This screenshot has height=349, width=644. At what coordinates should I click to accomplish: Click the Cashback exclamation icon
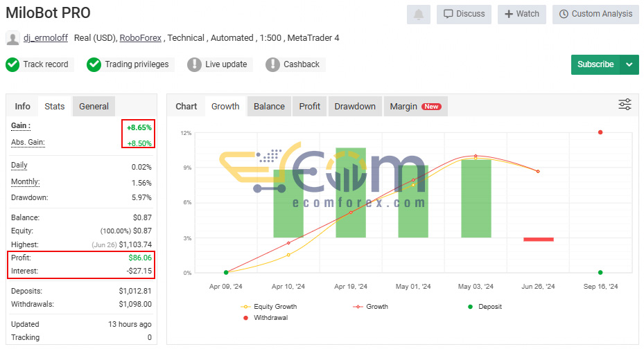click(x=272, y=64)
